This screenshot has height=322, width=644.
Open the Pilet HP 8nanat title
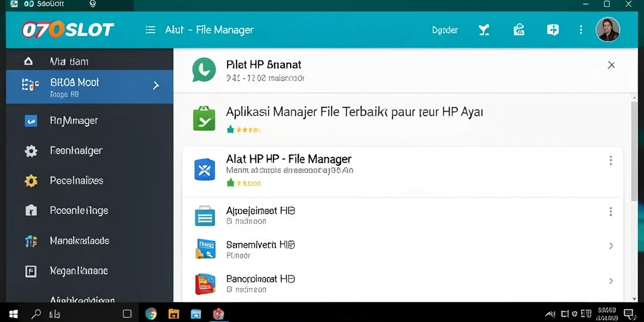point(264,65)
